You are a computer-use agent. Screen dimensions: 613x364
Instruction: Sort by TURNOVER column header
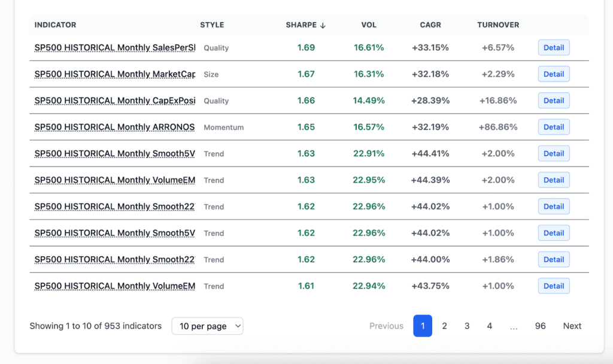(x=497, y=25)
